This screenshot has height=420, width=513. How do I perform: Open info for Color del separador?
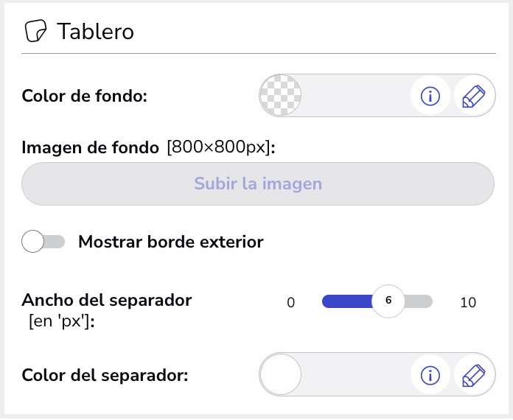click(x=430, y=375)
